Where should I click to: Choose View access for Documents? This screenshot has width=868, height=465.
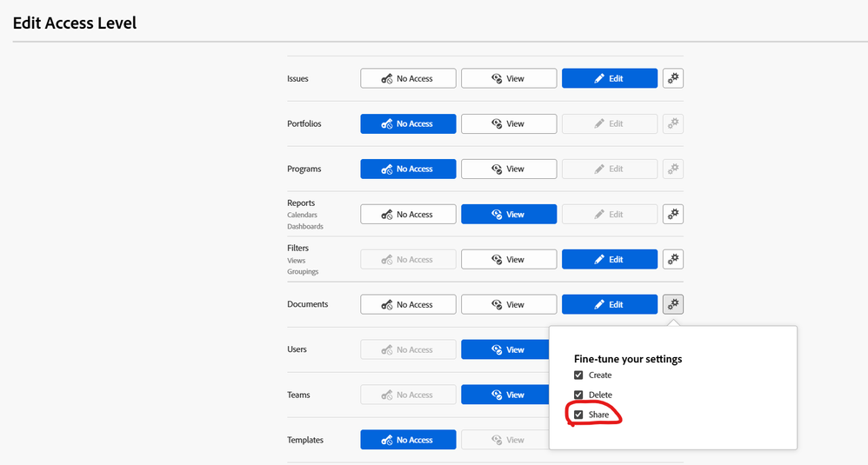(509, 304)
